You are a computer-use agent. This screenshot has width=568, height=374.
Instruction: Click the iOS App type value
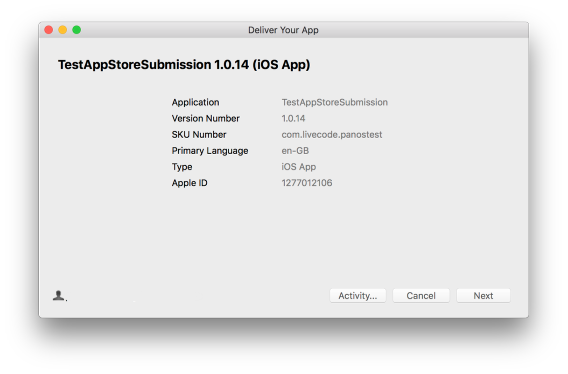(x=299, y=167)
